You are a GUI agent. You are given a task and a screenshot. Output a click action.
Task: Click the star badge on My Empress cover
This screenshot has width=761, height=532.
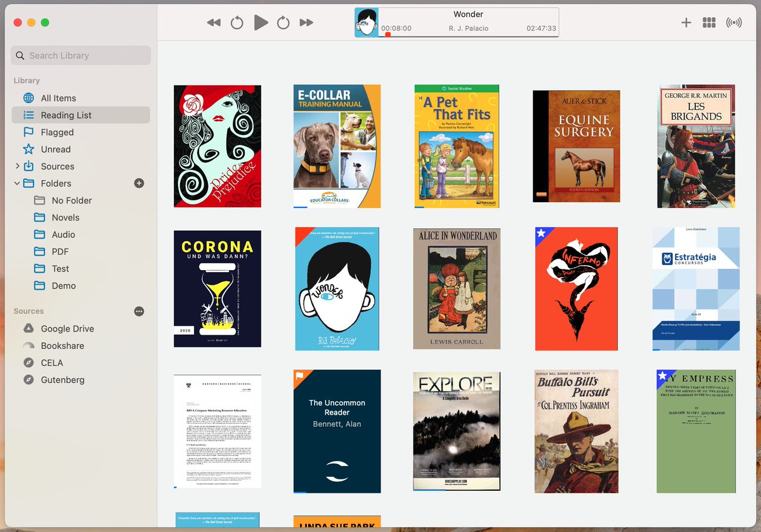[x=662, y=375]
